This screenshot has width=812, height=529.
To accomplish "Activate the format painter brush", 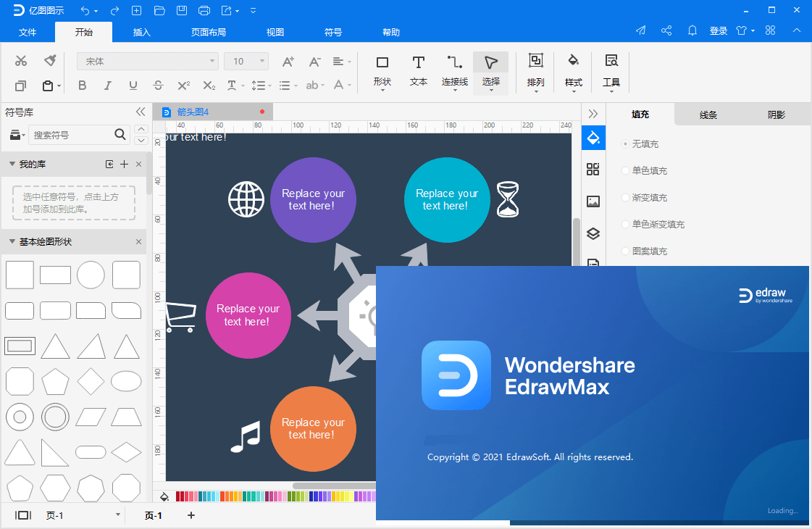I will (50, 61).
